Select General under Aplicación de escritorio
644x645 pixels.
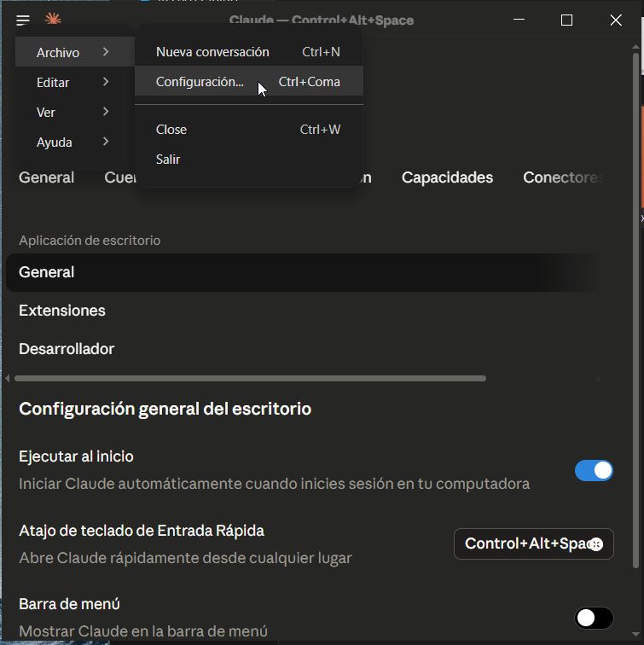(x=305, y=272)
